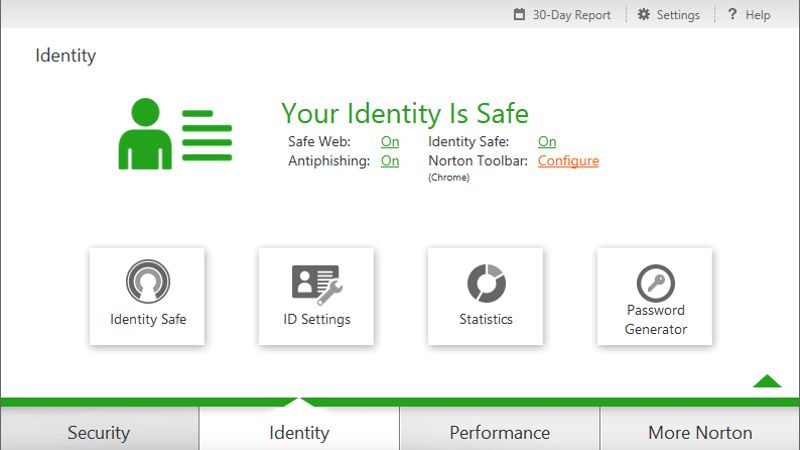Open Settings text in the top bar
This screenshot has width=800, height=450.
678,15
